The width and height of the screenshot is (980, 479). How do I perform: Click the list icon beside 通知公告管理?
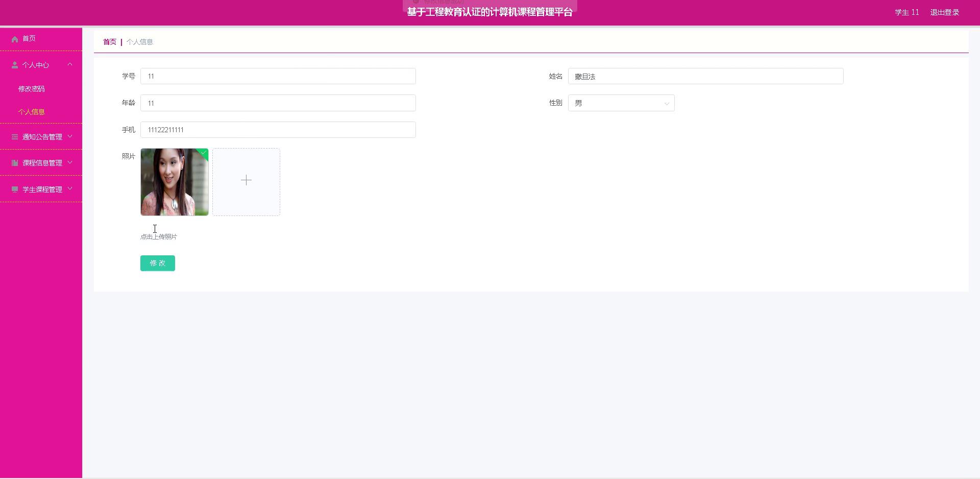15,137
